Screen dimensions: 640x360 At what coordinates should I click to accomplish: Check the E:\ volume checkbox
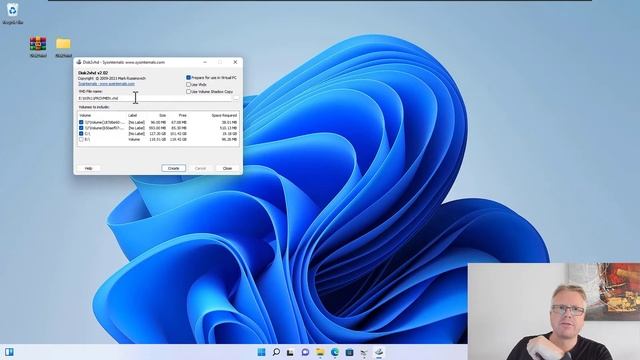click(81, 139)
